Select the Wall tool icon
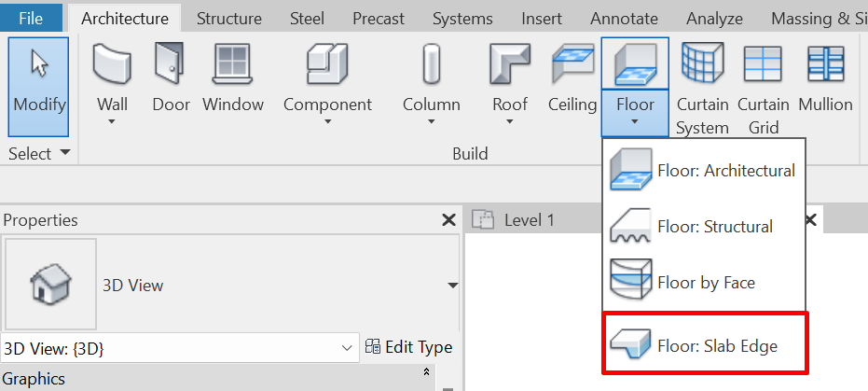Screen dimensions: 868x391 pos(112,64)
